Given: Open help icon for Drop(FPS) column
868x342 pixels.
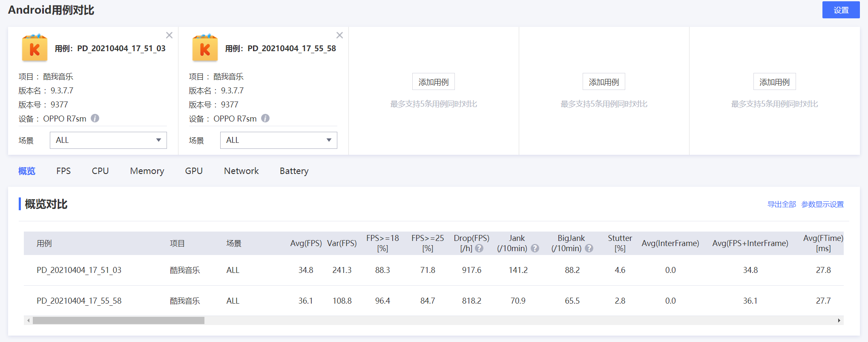Looking at the screenshot, I should pos(479,248).
